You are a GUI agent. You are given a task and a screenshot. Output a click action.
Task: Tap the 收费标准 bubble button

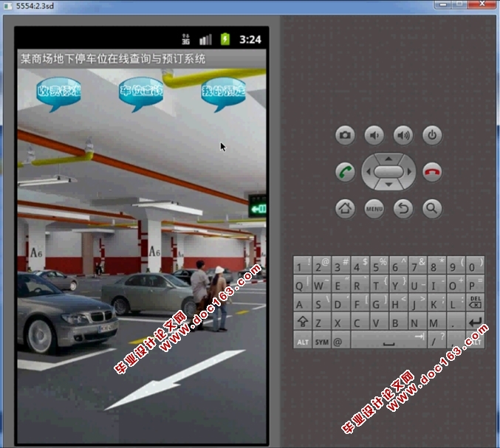click(x=58, y=94)
